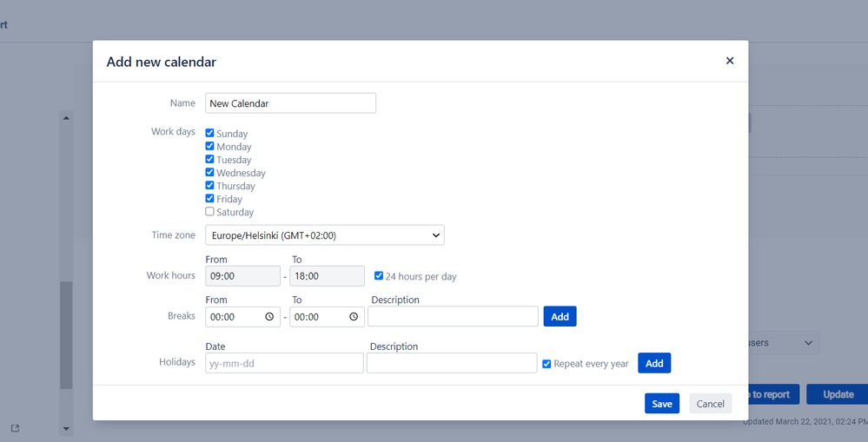Open clock picker in Breaks To field

pyautogui.click(x=353, y=316)
